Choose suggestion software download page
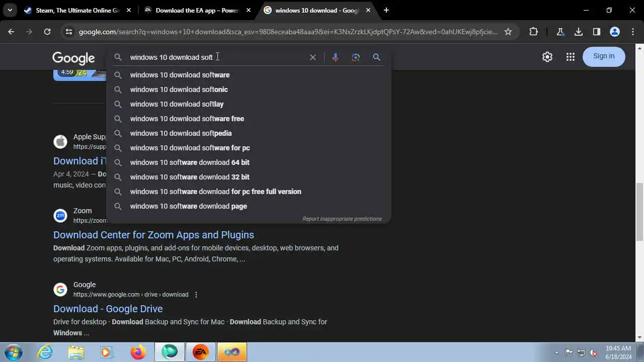 click(x=249, y=206)
